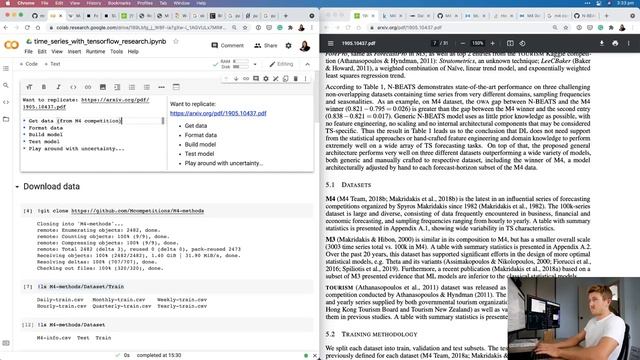Format selection as code in text cell
This screenshot has height=360, width=640.
(73, 87)
